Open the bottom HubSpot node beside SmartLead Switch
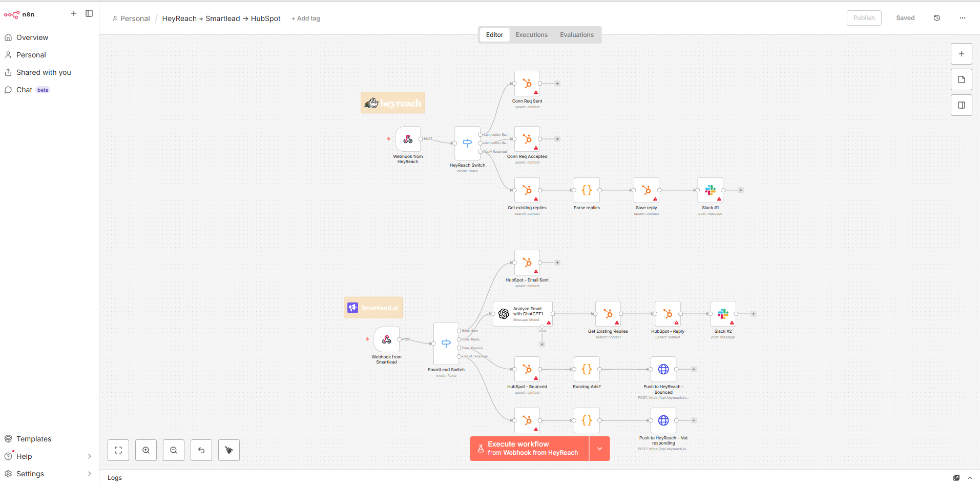Image resolution: width=980 pixels, height=485 pixels. (527, 420)
